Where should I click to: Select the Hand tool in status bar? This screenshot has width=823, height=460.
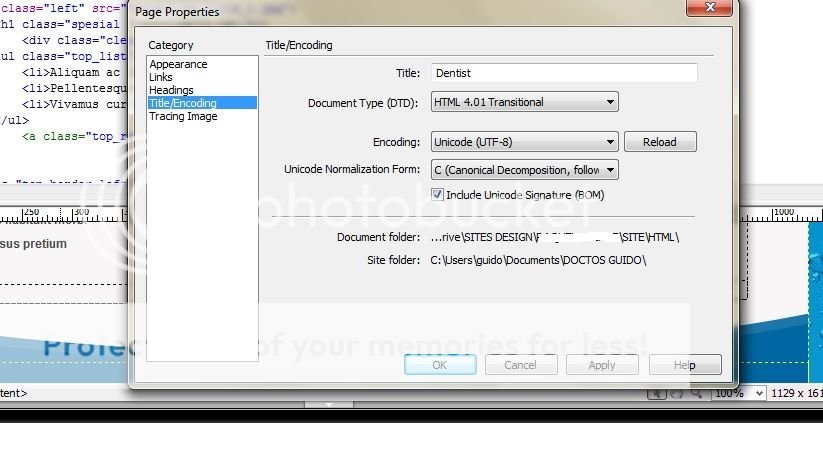(675, 393)
